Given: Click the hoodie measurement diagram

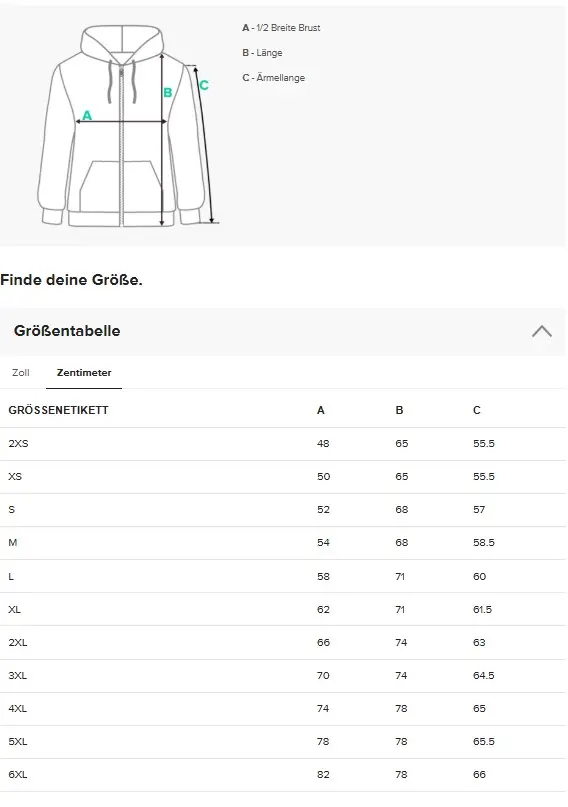Looking at the screenshot, I should pos(129,126).
